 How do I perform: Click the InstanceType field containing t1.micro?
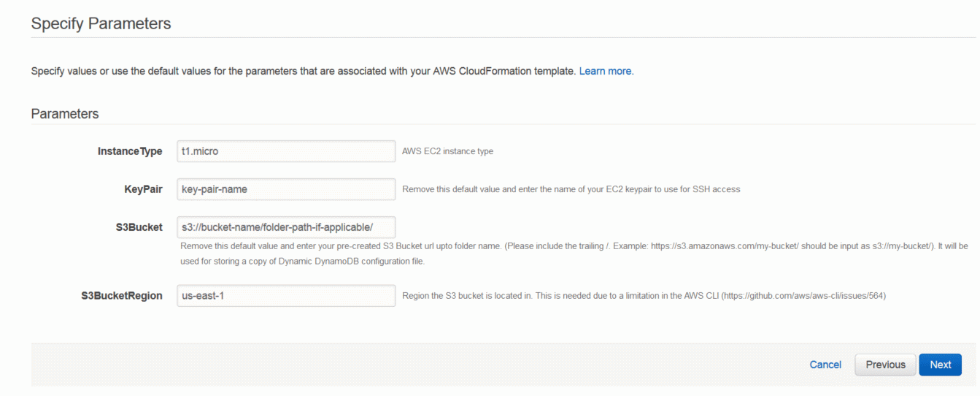[x=286, y=151]
